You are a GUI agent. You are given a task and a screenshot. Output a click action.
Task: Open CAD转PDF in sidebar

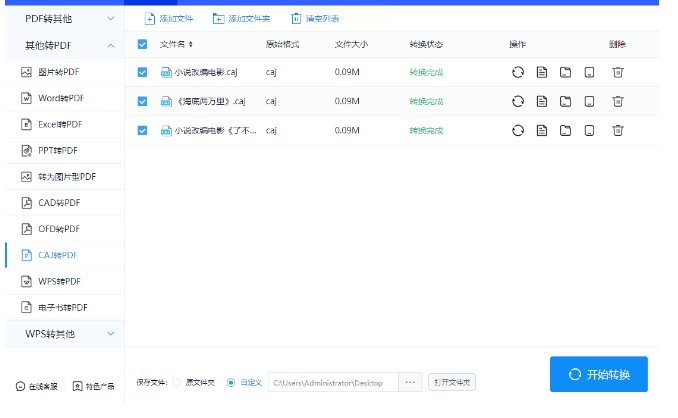65,203
